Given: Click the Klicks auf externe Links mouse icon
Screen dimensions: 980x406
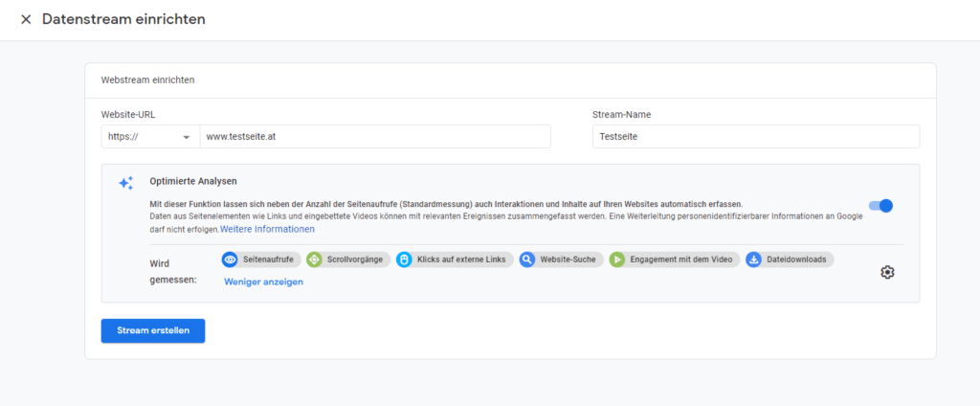Looking at the screenshot, I should [x=404, y=259].
